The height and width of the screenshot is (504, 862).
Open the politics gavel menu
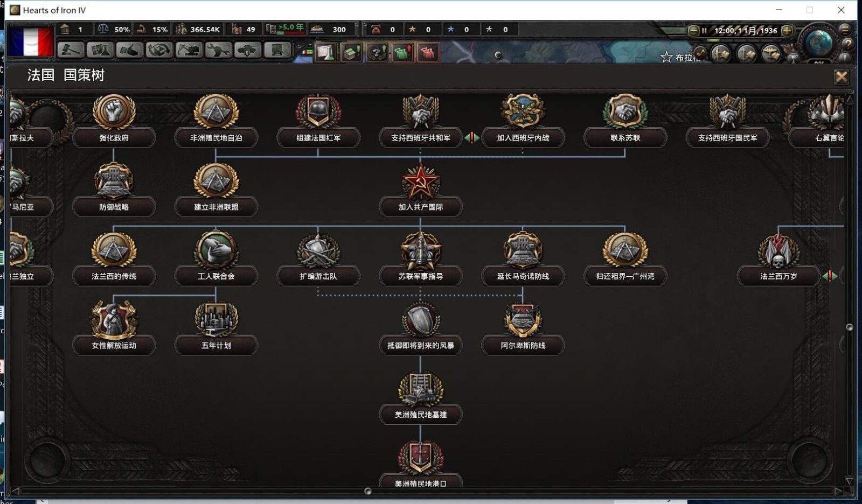(71, 50)
